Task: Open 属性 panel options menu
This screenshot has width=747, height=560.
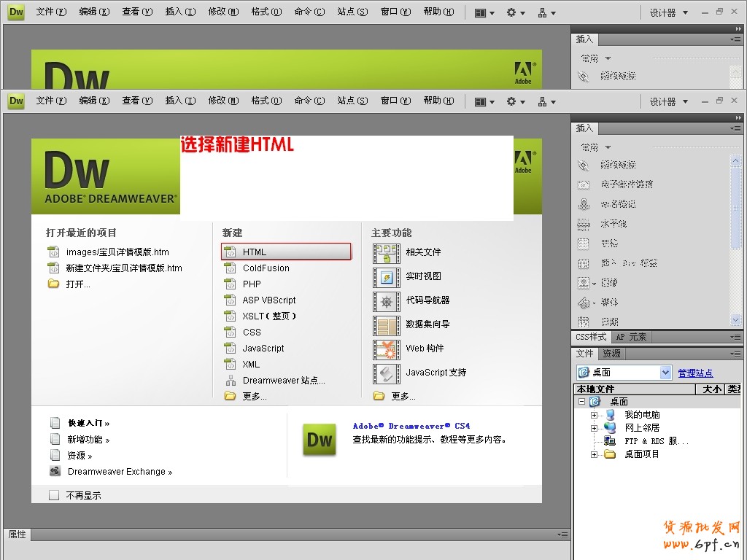Action: pos(562,534)
